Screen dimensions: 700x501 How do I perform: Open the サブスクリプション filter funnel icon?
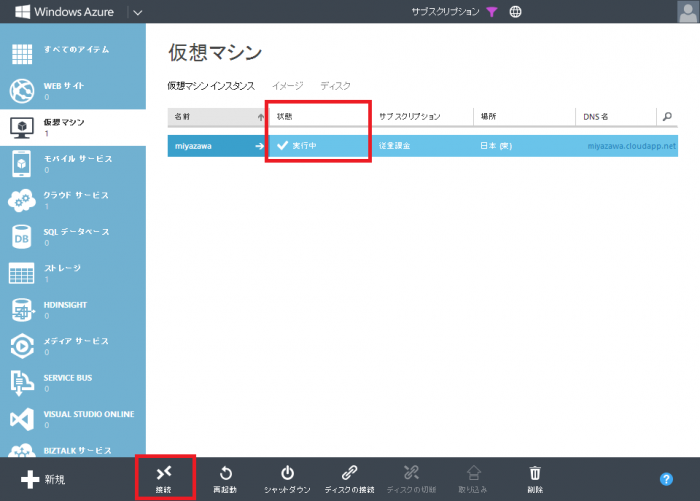[x=492, y=12]
